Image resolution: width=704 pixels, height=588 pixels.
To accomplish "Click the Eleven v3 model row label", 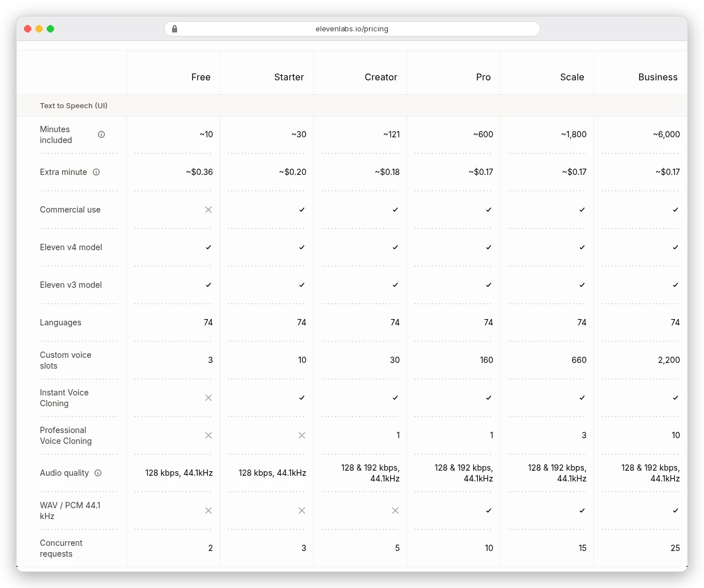I will (71, 285).
